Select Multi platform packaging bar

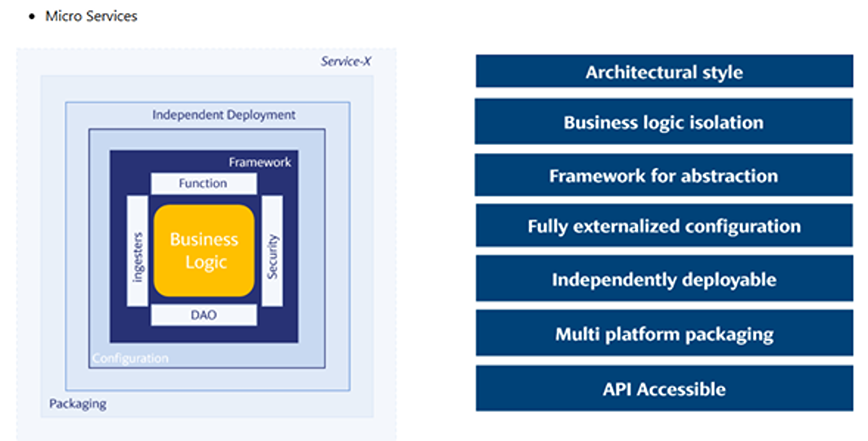click(664, 334)
